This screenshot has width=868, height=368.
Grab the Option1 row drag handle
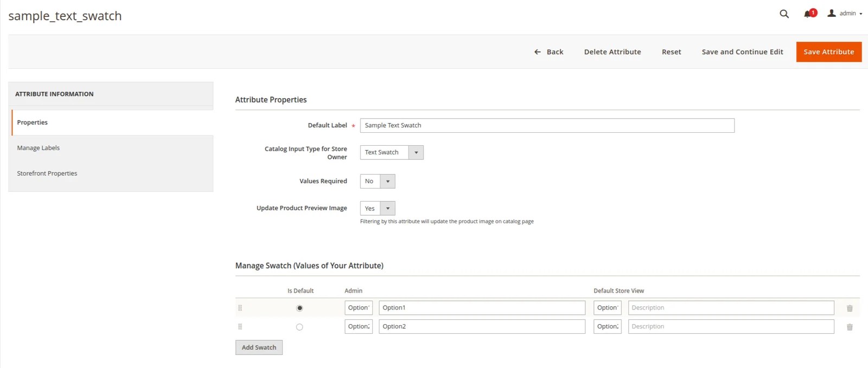click(240, 308)
